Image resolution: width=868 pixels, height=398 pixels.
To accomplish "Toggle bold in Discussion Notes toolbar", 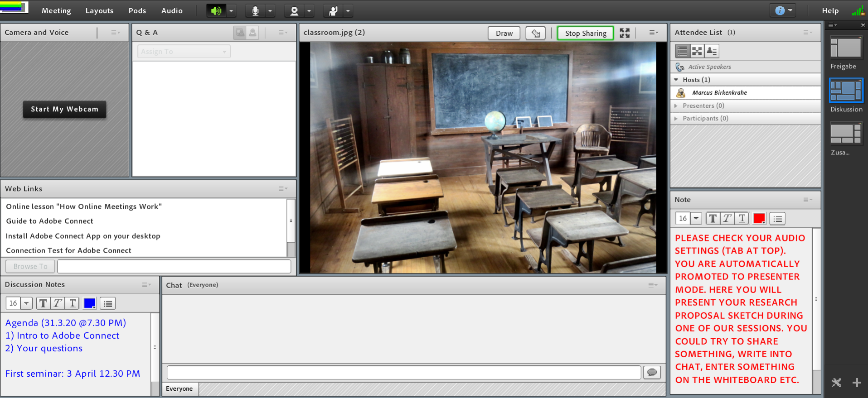I will tap(43, 303).
